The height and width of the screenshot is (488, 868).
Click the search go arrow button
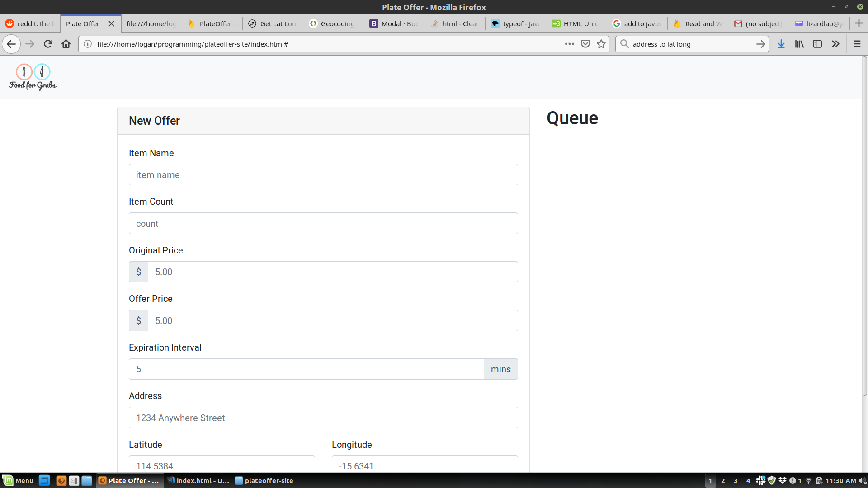pos(760,44)
